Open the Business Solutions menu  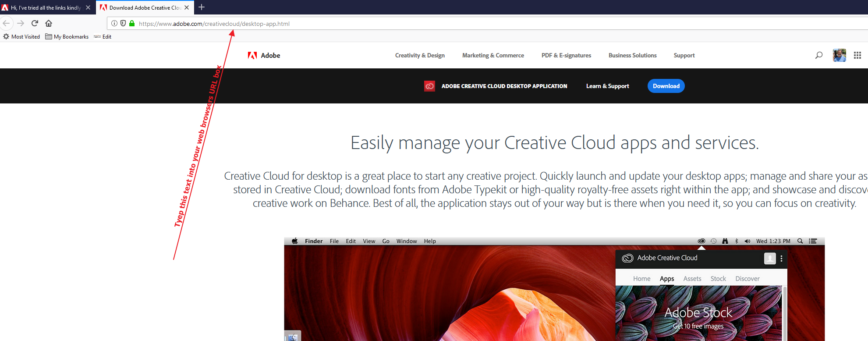(632, 55)
